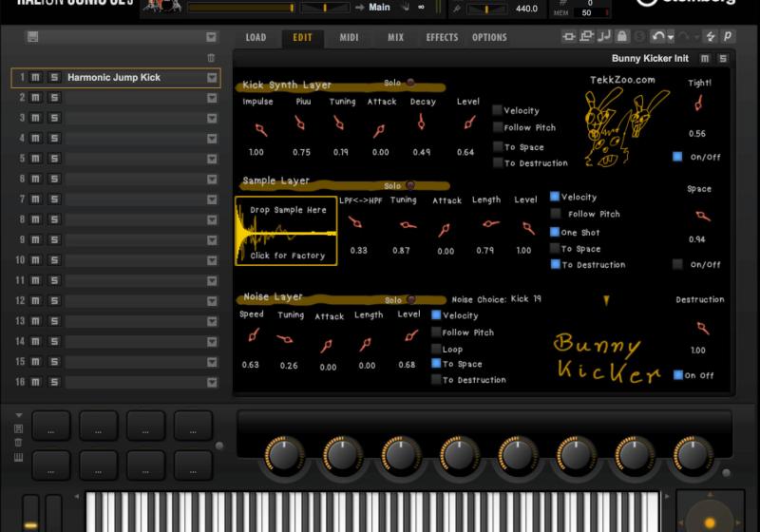The height and width of the screenshot is (532, 760).
Task: Open program dropdown for slot 14
Action: click(x=212, y=342)
